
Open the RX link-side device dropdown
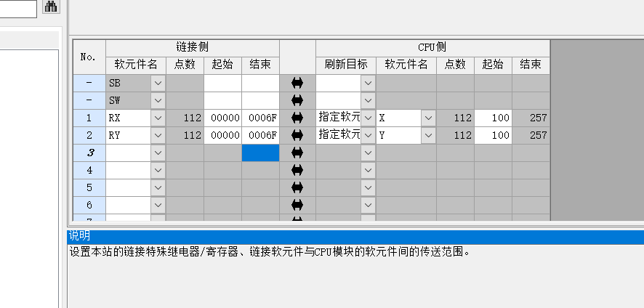point(158,118)
